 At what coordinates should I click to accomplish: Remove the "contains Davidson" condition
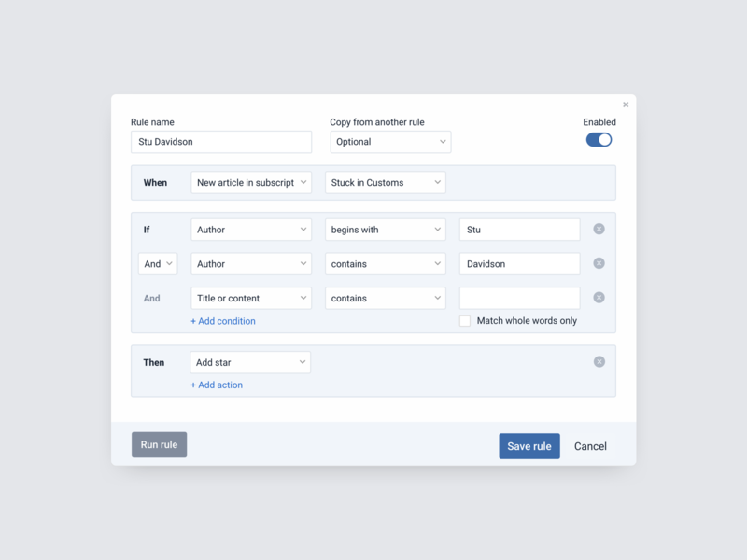coord(599,263)
